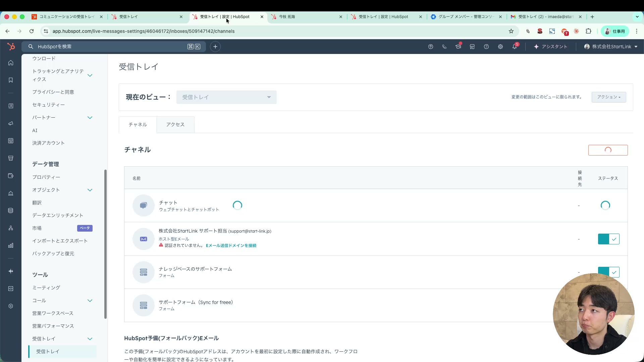Turn off the ナレッジベースのサポートフォーム toggle
This screenshot has height=362, width=644.
(608, 272)
